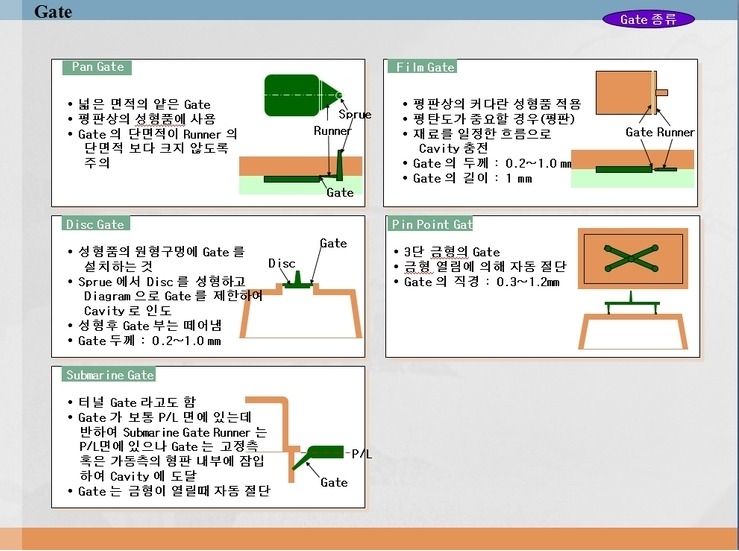
Task: Select the Pan Gate cross-section diagram
Action: pos(301,172)
